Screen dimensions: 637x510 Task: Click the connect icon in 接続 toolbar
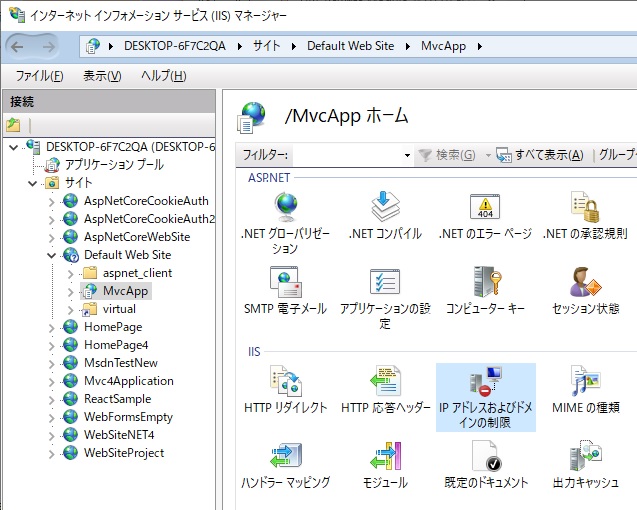13,125
